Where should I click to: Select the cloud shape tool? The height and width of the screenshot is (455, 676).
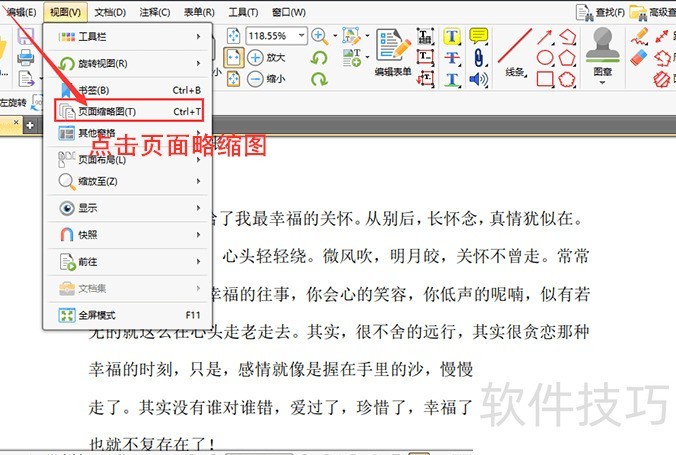[567, 79]
